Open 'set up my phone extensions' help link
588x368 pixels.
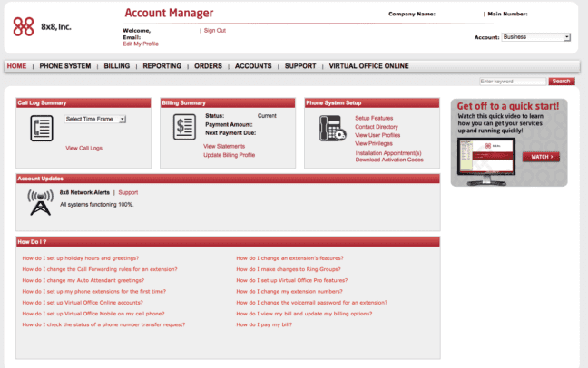[94, 291]
